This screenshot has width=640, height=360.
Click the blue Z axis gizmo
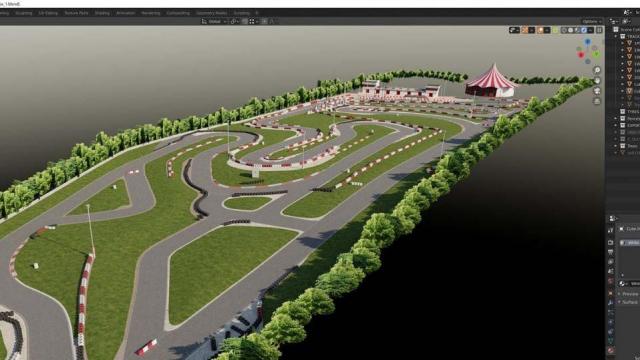587,42
